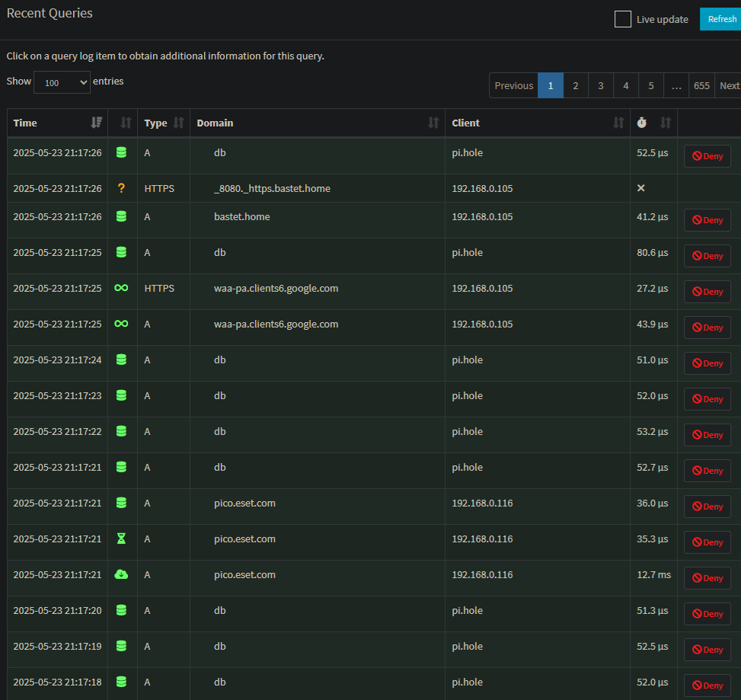The image size is (741, 700).
Task: Go to page 2 of query results
Action: click(x=576, y=85)
